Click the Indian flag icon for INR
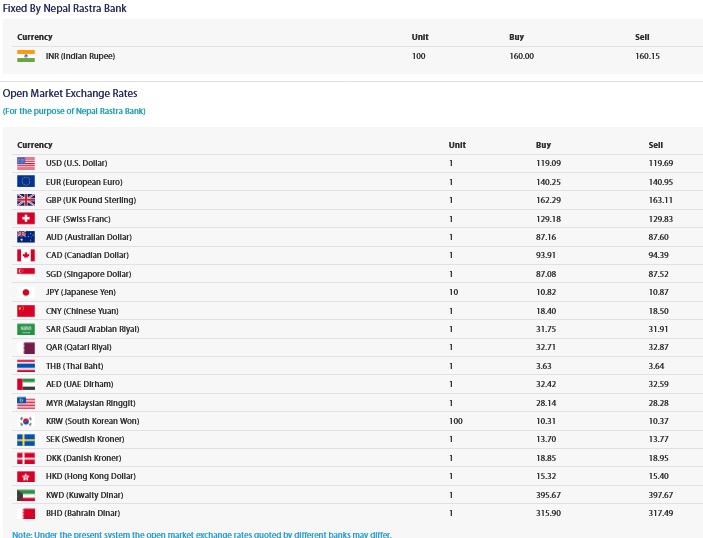The height and width of the screenshot is (538, 703). 26,56
